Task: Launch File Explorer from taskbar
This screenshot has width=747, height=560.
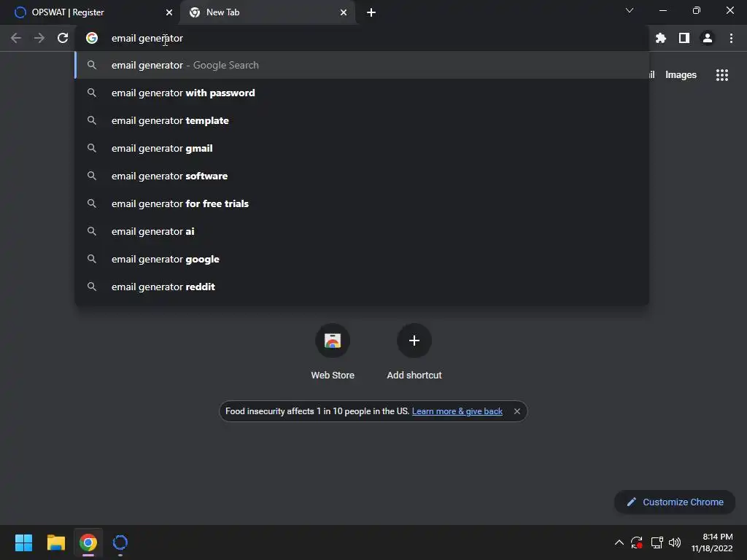Action: click(x=55, y=542)
